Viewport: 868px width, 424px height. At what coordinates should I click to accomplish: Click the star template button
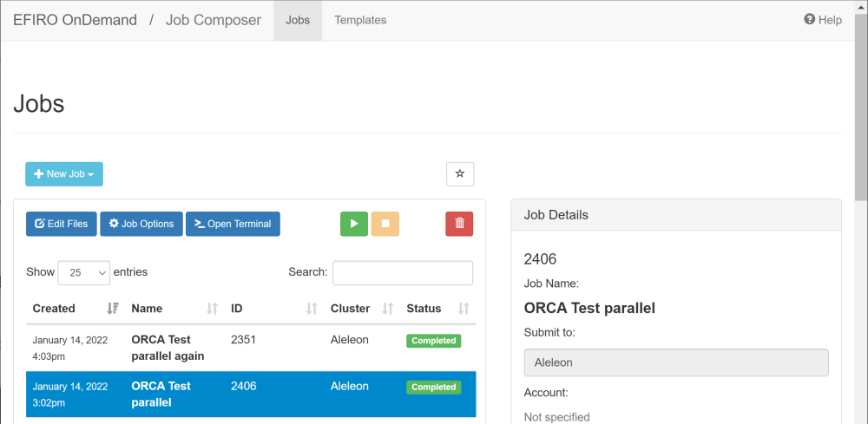click(x=460, y=174)
